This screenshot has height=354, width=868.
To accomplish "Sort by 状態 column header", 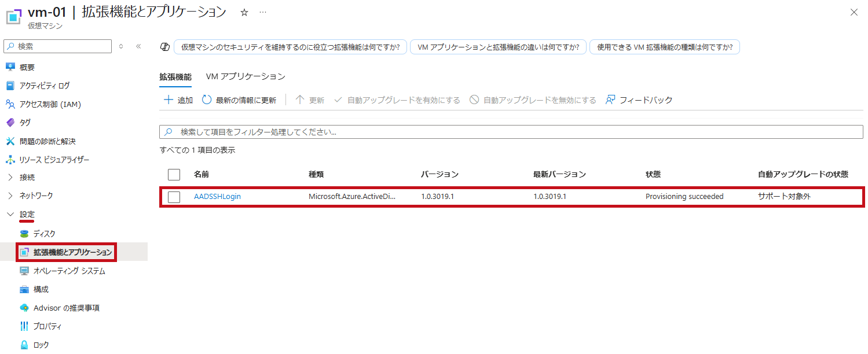I will click(x=653, y=174).
